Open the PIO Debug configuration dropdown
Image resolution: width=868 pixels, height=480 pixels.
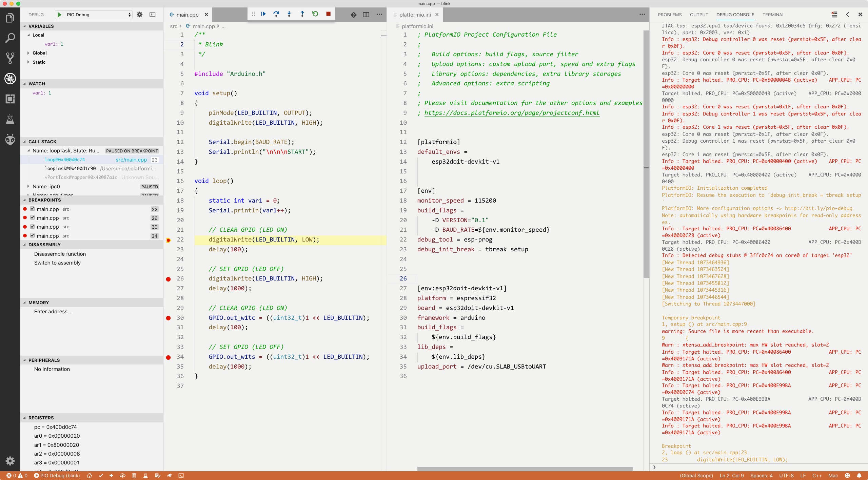98,15
